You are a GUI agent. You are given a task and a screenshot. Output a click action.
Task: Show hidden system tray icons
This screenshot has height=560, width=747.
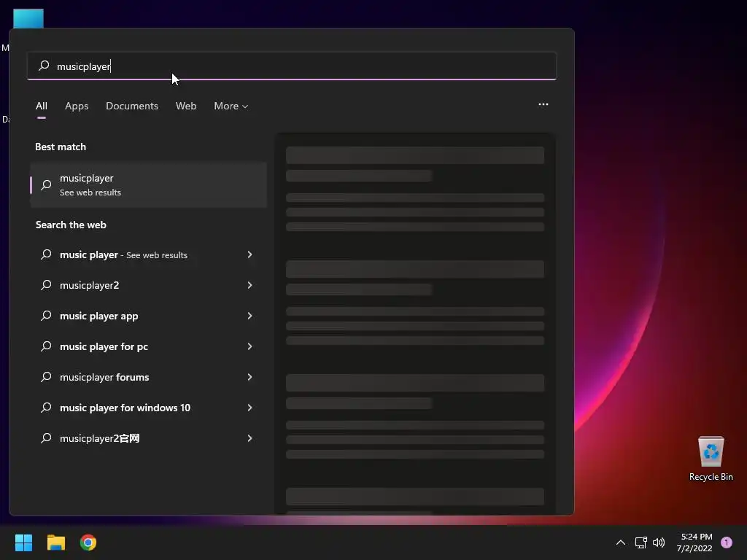(x=620, y=542)
